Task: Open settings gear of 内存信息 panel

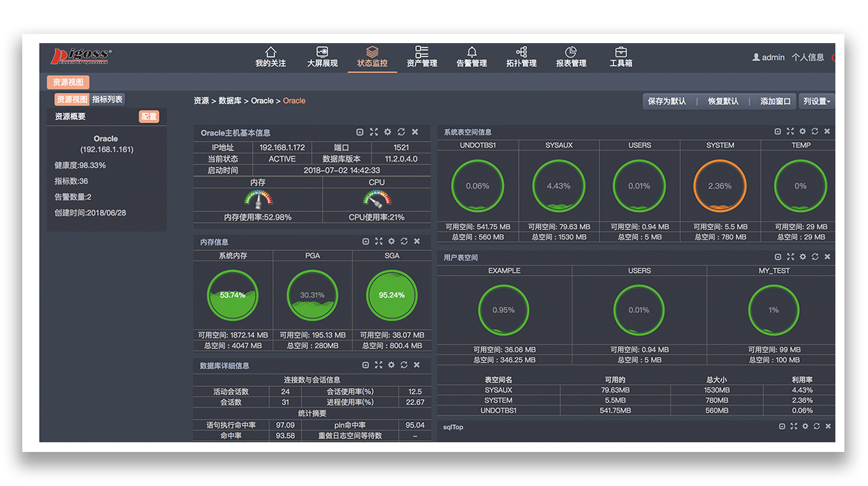Action: tap(392, 242)
